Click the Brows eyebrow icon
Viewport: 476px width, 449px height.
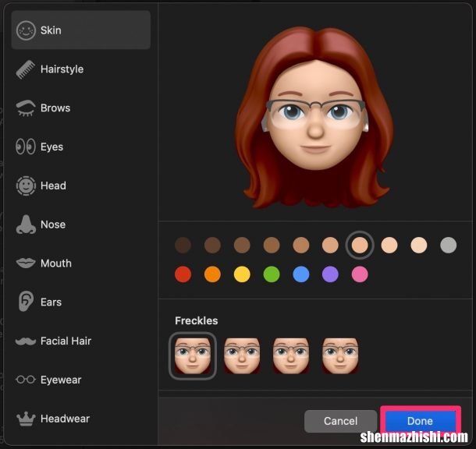[26, 108]
